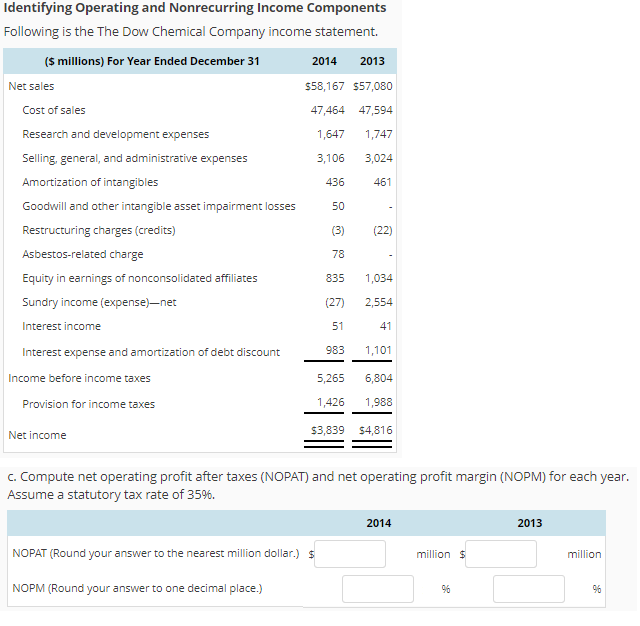Select 2014 R&D value 1,647

(x=331, y=134)
